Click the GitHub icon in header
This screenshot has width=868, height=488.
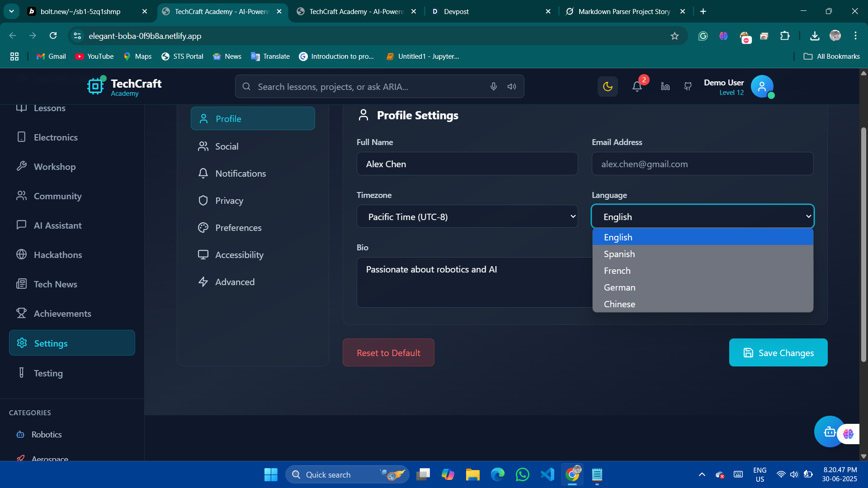click(x=688, y=87)
